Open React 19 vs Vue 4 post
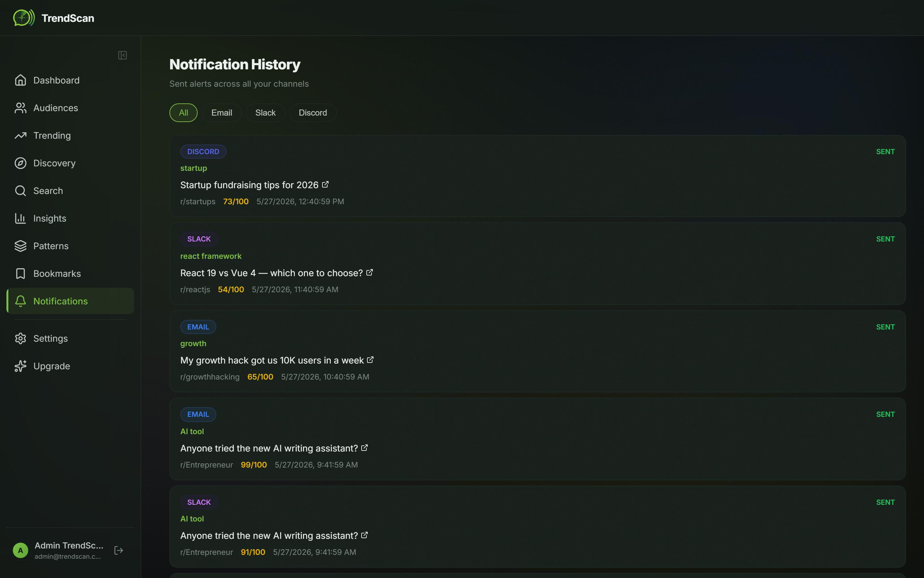 point(271,273)
